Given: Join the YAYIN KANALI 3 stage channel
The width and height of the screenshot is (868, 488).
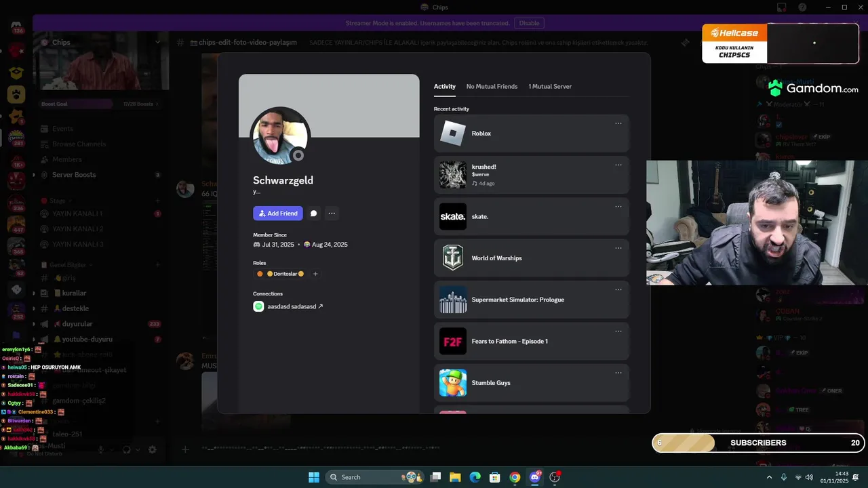Looking at the screenshot, I should point(99,244).
